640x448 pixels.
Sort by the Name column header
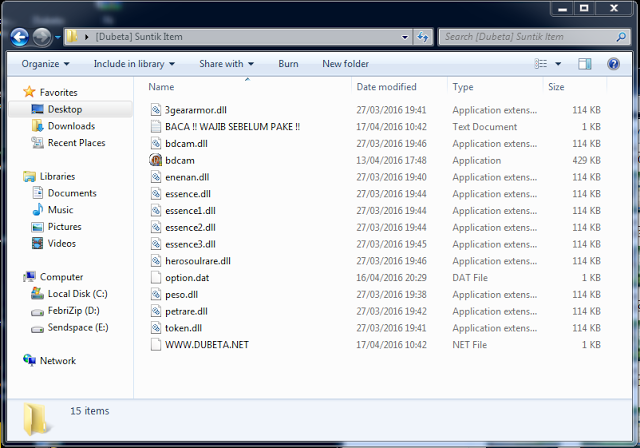click(161, 87)
